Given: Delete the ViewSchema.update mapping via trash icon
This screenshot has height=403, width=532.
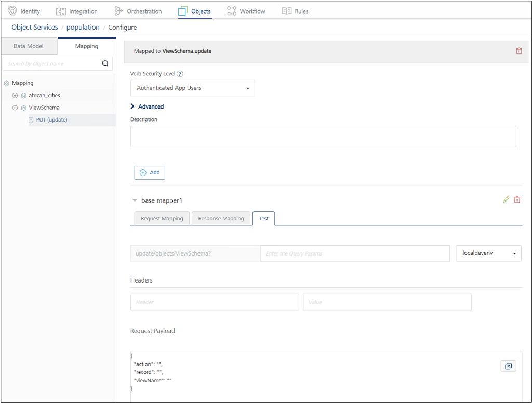Looking at the screenshot, I should 519,51.
